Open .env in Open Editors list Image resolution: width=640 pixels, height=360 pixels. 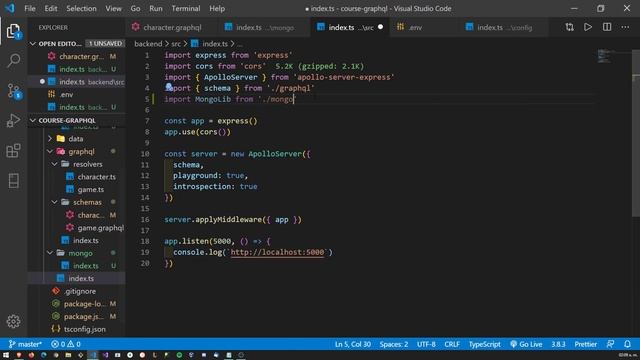click(x=66, y=94)
